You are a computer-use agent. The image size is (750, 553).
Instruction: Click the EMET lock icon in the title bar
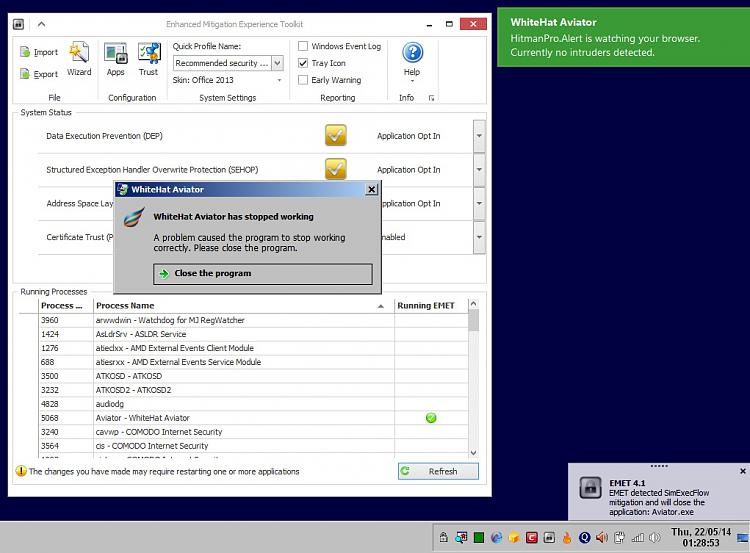tap(18, 24)
